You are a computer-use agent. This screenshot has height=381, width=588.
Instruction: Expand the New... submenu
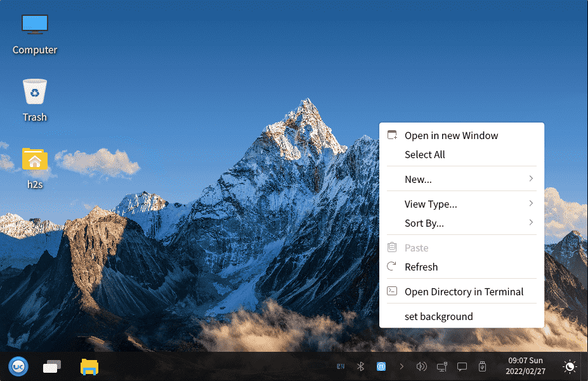462,179
